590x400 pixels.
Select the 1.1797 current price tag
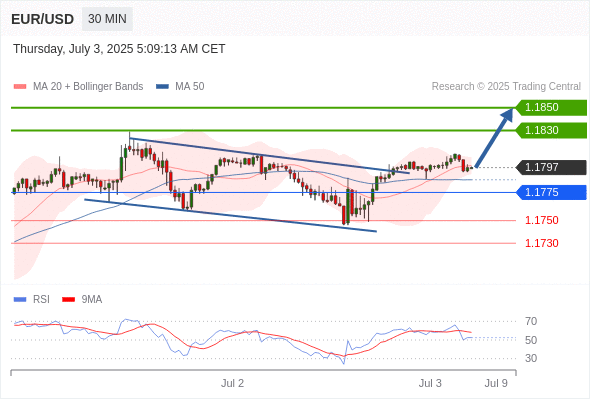551,167
